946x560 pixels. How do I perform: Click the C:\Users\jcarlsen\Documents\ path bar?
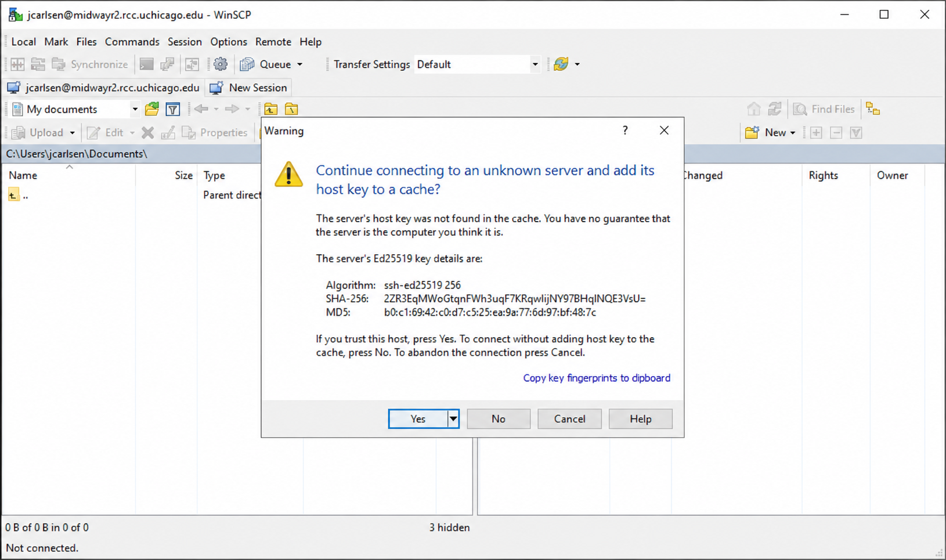point(132,154)
